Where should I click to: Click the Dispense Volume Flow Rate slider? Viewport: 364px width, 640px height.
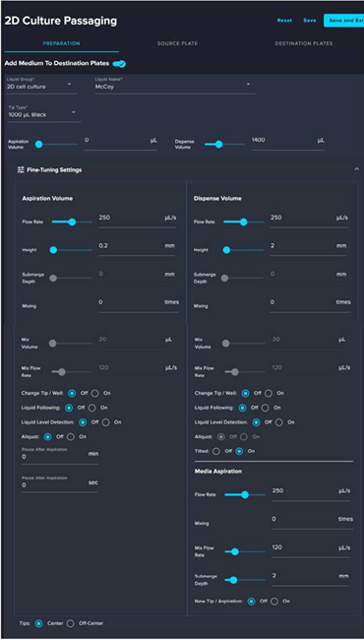(x=244, y=223)
